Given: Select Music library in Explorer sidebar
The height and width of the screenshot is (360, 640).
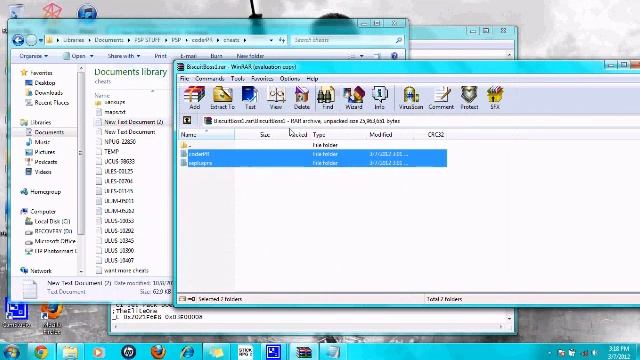Looking at the screenshot, I should 42,142.
